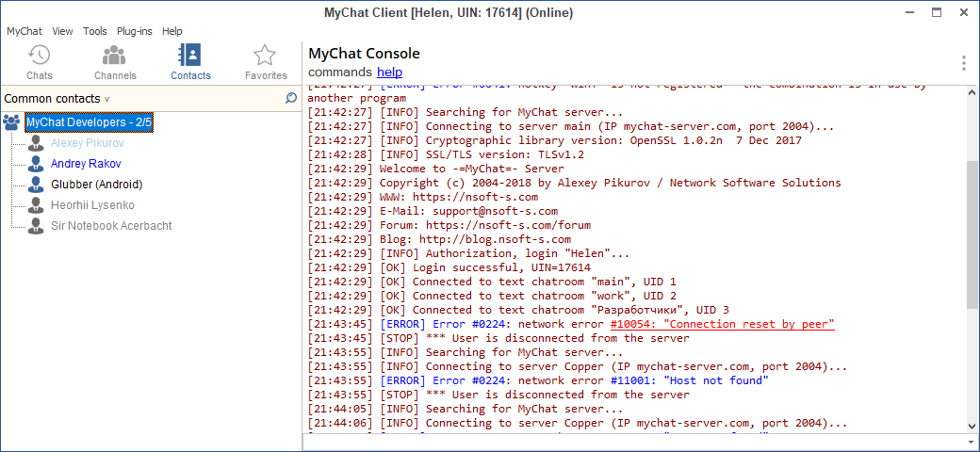Open the Chats tab clock icon
This screenshot has height=452, width=980.
(x=39, y=55)
